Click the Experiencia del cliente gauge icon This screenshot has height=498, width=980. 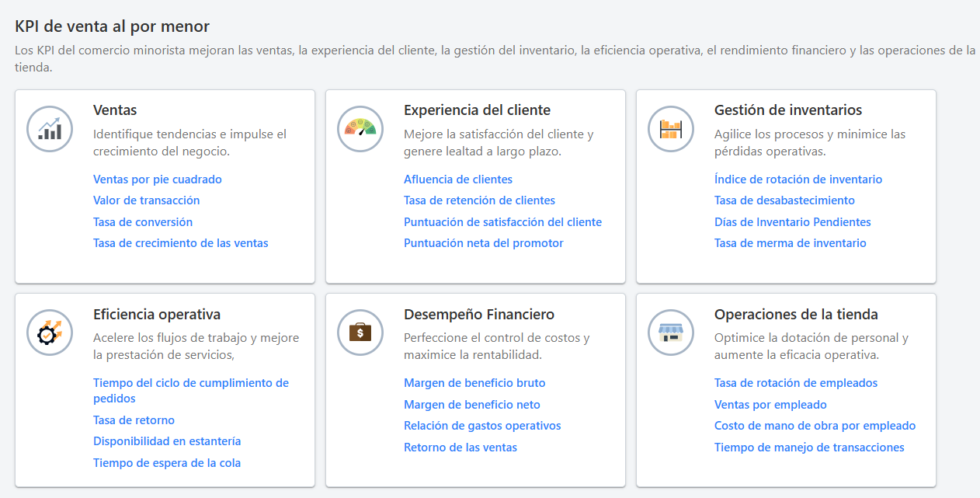tap(360, 129)
